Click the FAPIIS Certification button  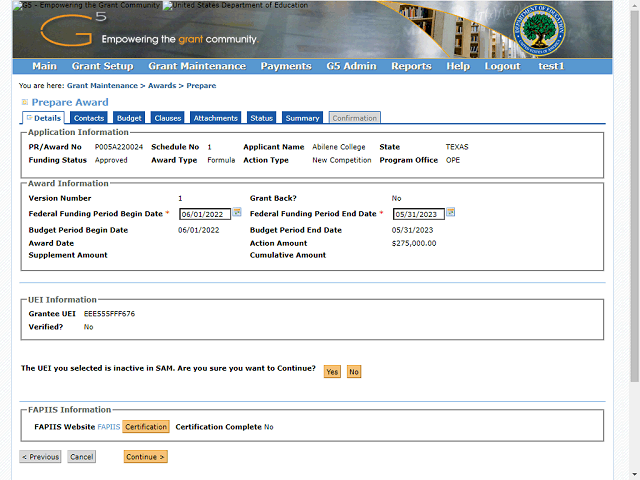point(146,427)
